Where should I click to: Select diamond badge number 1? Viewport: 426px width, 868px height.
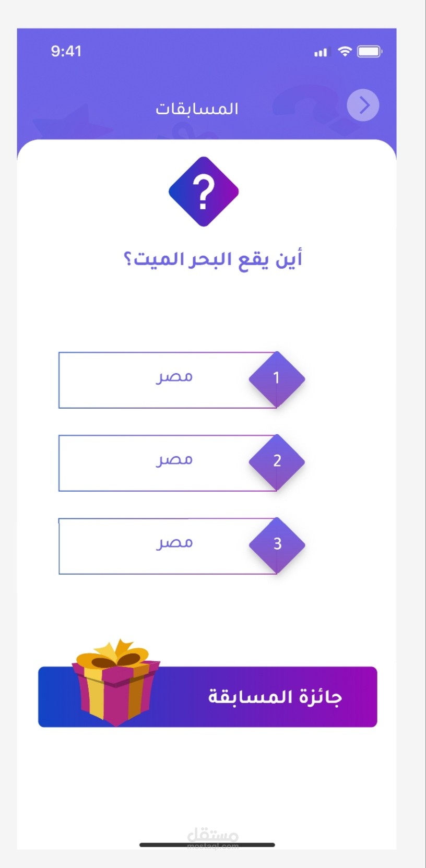[277, 378]
